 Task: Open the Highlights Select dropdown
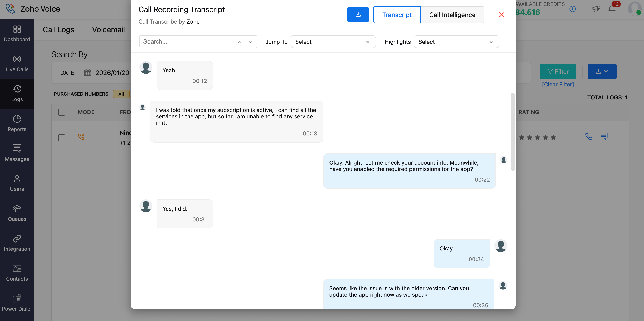pos(456,42)
